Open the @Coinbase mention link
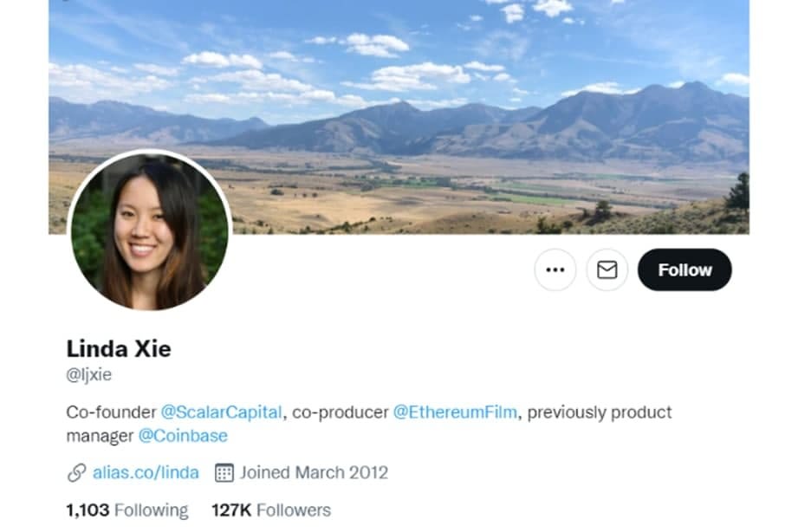This screenshot has width=798, height=532. pos(183,436)
